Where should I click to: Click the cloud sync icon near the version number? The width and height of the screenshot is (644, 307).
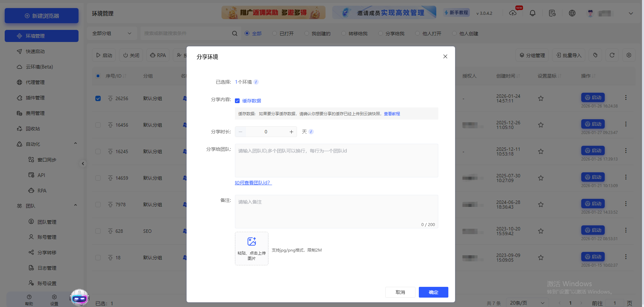513,13
